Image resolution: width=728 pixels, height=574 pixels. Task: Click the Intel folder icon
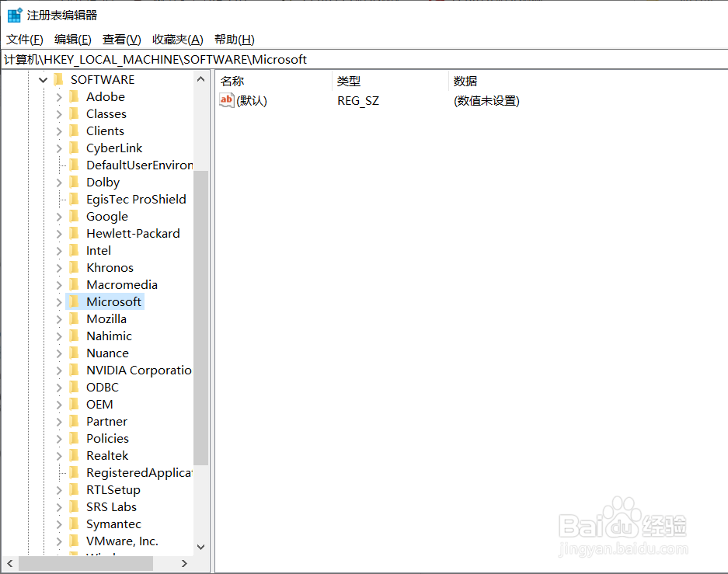pos(74,251)
